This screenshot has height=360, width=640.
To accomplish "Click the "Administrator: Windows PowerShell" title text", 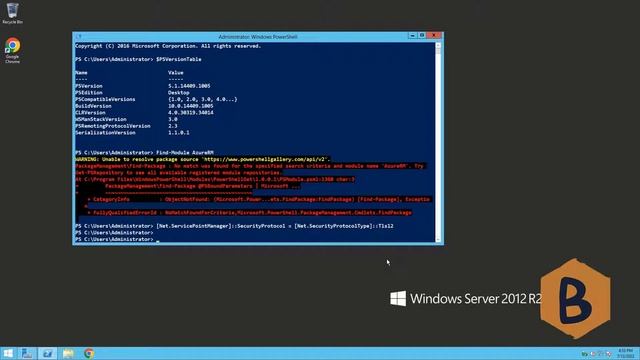I will 258,37.
